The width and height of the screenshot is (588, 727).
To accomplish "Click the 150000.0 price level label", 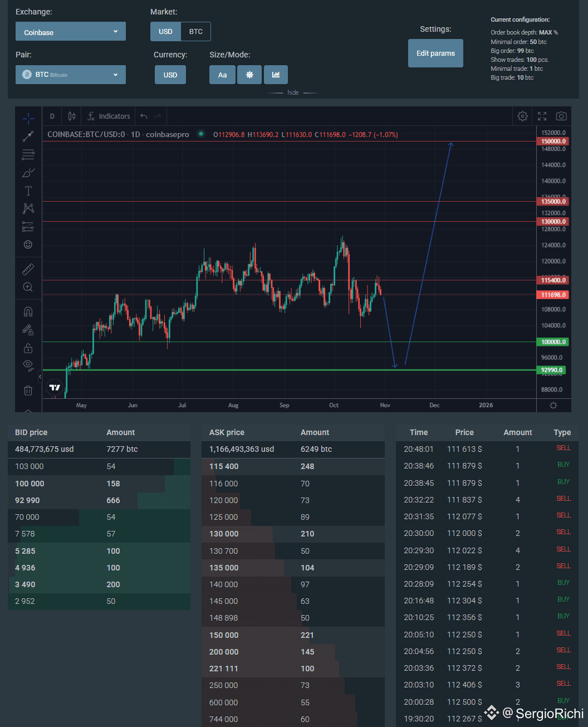I will click(553, 142).
